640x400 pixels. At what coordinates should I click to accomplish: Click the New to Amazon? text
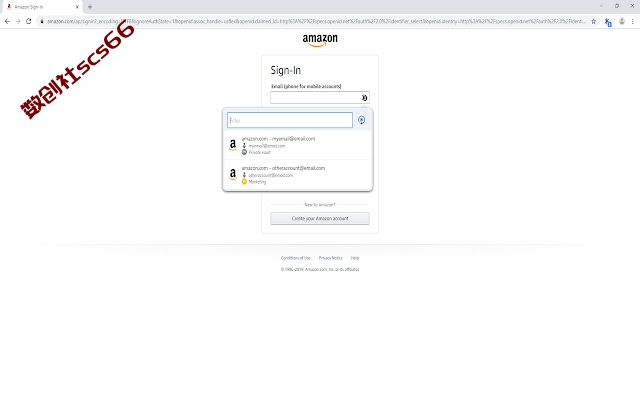point(320,205)
